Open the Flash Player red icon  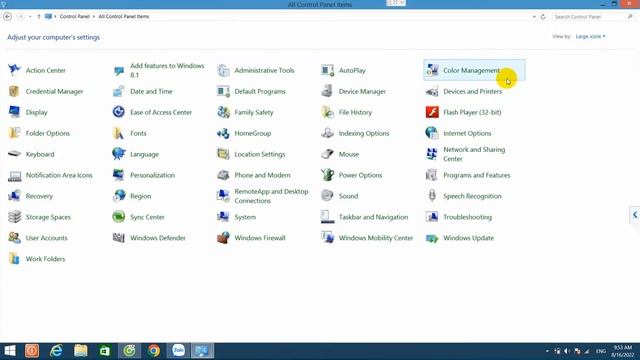pyautogui.click(x=432, y=112)
